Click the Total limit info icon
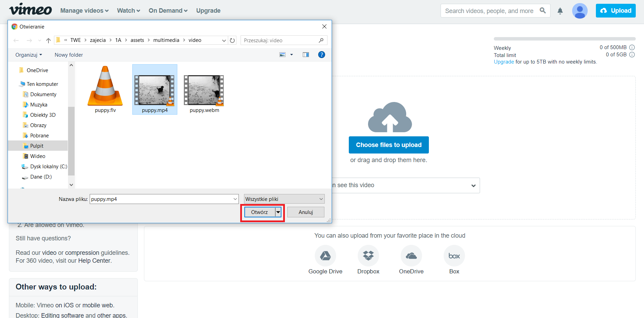Screen dimensions: 644x318 pyautogui.click(x=632, y=55)
